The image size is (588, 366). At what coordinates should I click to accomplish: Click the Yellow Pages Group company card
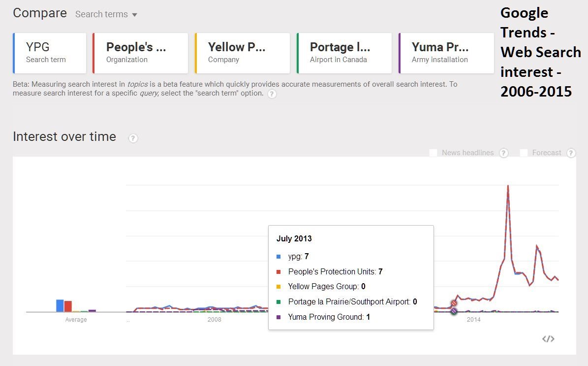click(243, 53)
